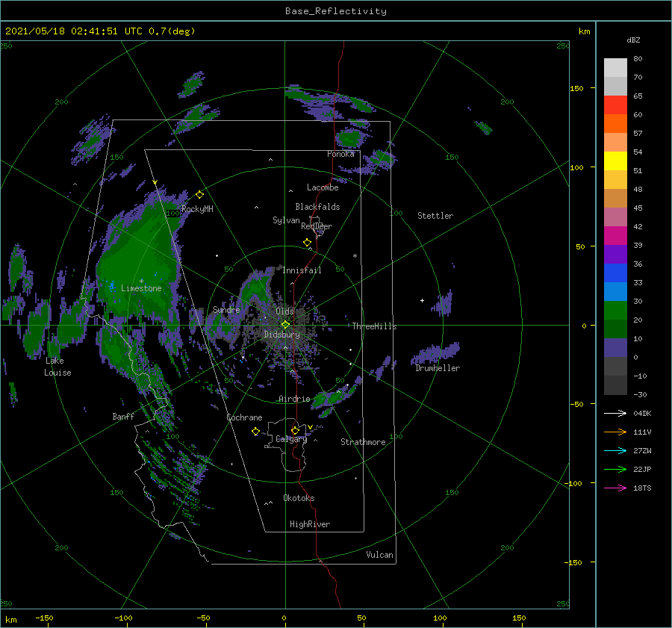Click the yellow radar site marker at center
672x628 pixels.
(285, 325)
